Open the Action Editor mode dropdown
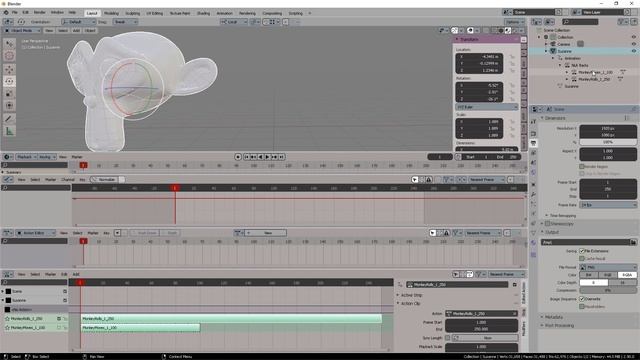 (x=36, y=233)
